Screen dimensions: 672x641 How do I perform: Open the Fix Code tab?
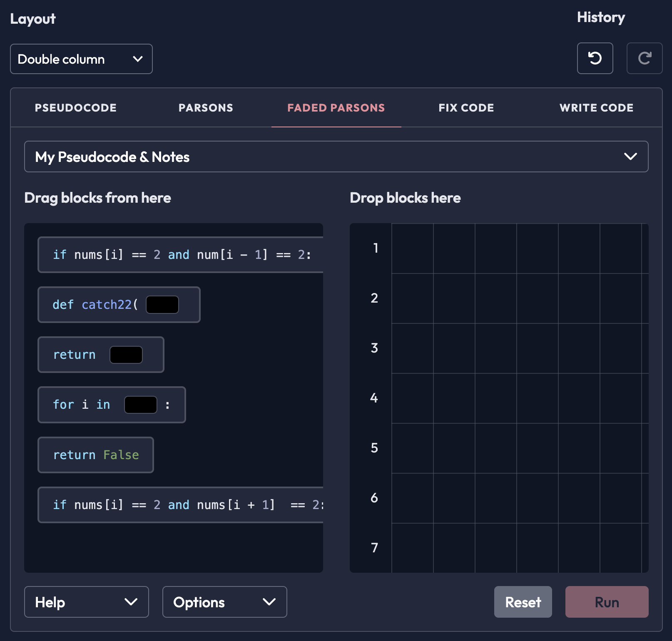(x=466, y=108)
